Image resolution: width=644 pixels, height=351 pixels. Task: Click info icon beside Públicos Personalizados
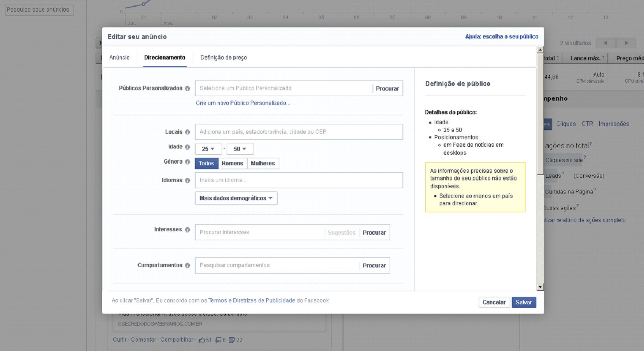coord(187,89)
